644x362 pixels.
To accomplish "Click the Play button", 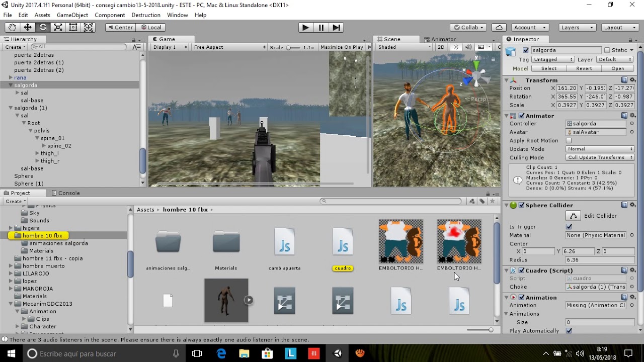I will (305, 28).
